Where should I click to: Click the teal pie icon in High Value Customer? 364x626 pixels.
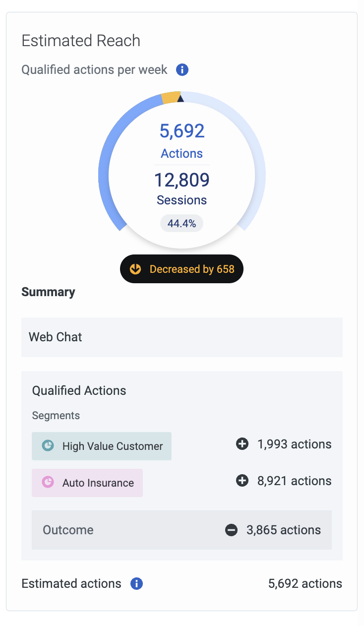pyautogui.click(x=48, y=446)
